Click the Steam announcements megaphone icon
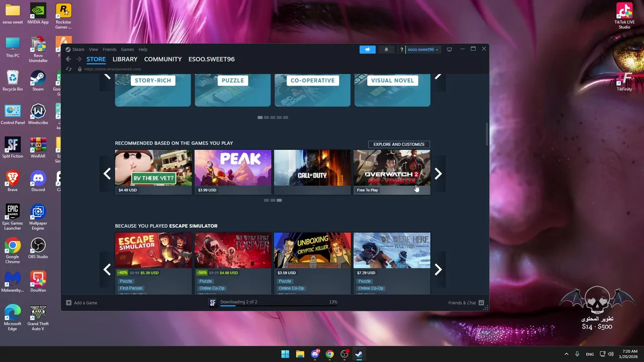Screen dimensions: 644x362 coord(367,49)
